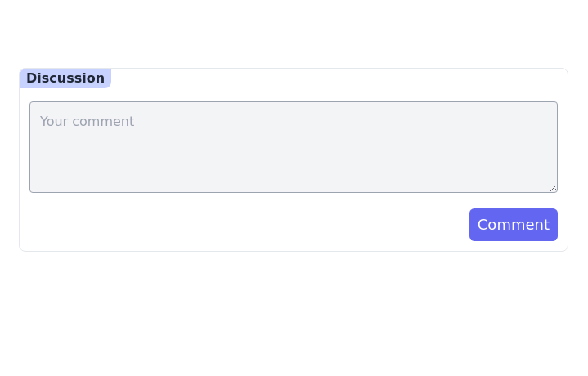Grab the diagonal resize icon in textarea
588x376 pixels.
click(x=553, y=188)
